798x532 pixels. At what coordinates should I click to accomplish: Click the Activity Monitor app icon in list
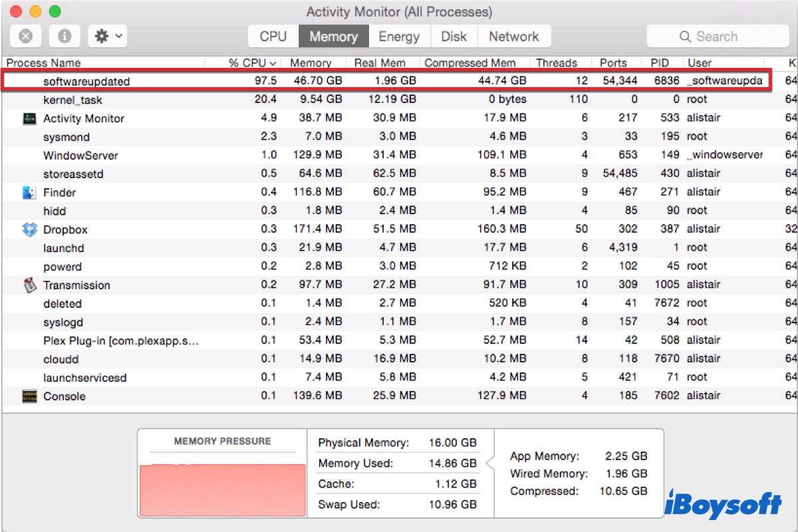click(29, 118)
